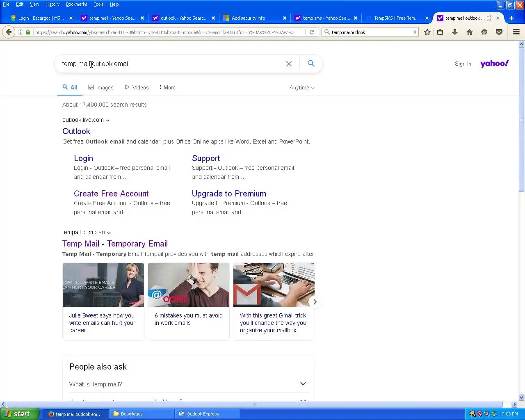Open the Outlook search result link
Screen dimensions: 525x420
click(76, 131)
